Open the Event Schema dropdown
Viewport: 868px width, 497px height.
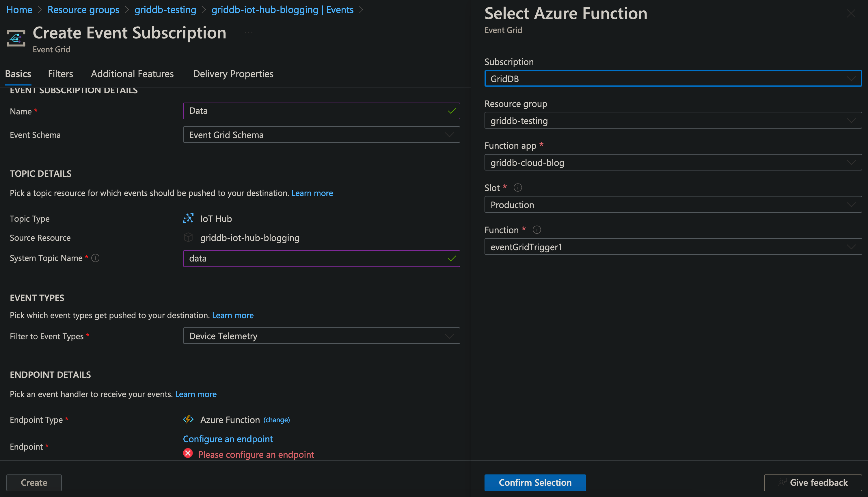click(x=321, y=135)
